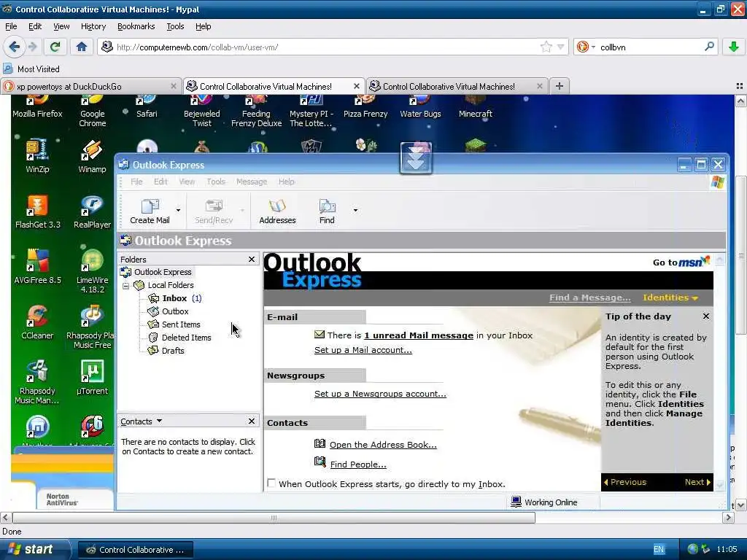Open the µTorrent desktop icon
This screenshot has width=747, height=560.
(92, 378)
